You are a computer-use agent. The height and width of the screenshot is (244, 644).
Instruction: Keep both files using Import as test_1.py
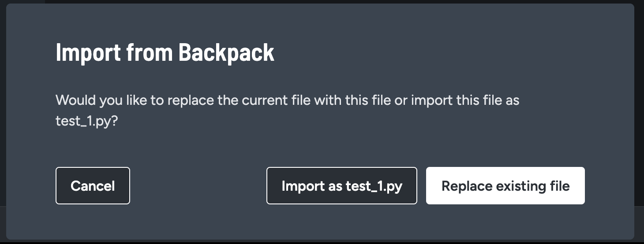341,186
